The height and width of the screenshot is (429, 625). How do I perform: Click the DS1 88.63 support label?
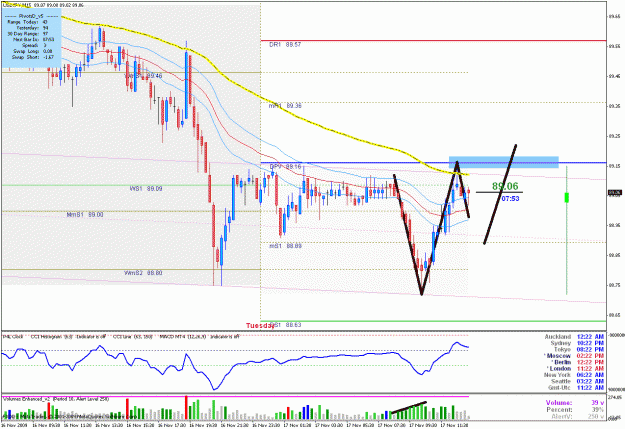click(285, 325)
